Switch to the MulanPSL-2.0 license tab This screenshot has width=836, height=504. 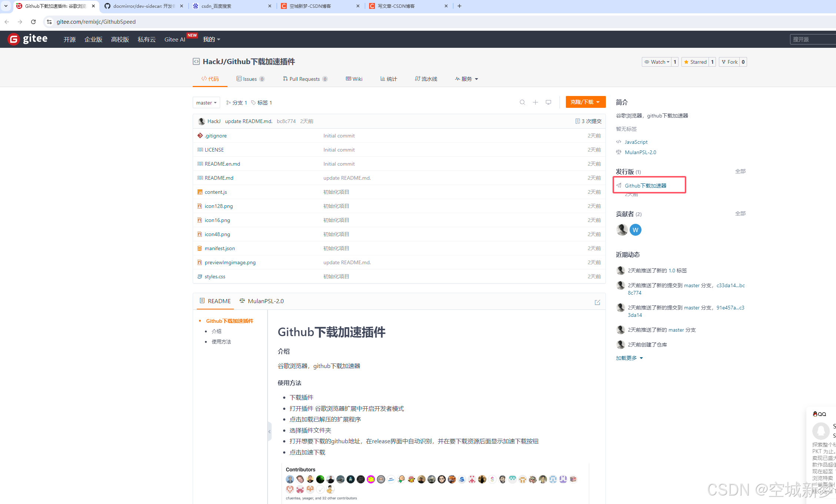262,301
